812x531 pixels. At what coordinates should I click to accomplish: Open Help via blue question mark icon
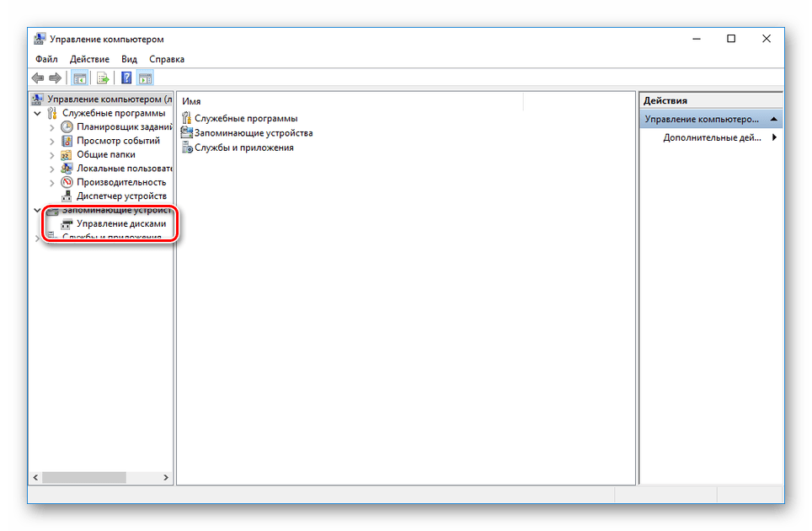point(126,78)
